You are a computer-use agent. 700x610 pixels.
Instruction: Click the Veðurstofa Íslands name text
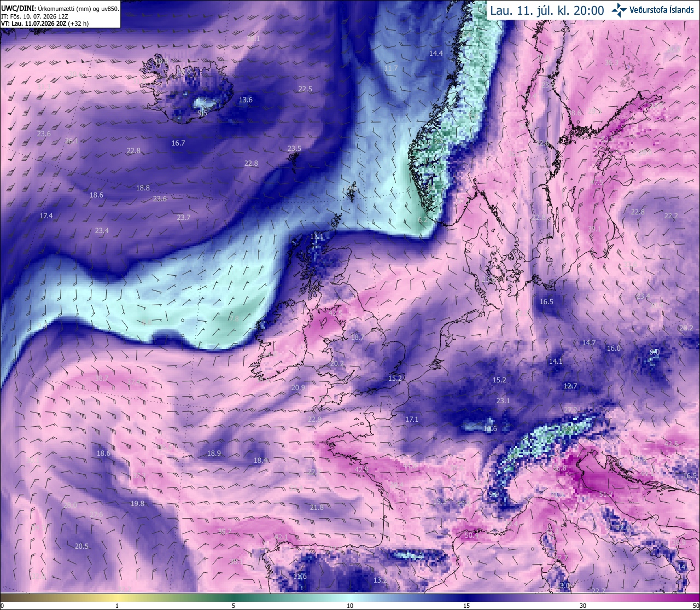click(x=662, y=10)
